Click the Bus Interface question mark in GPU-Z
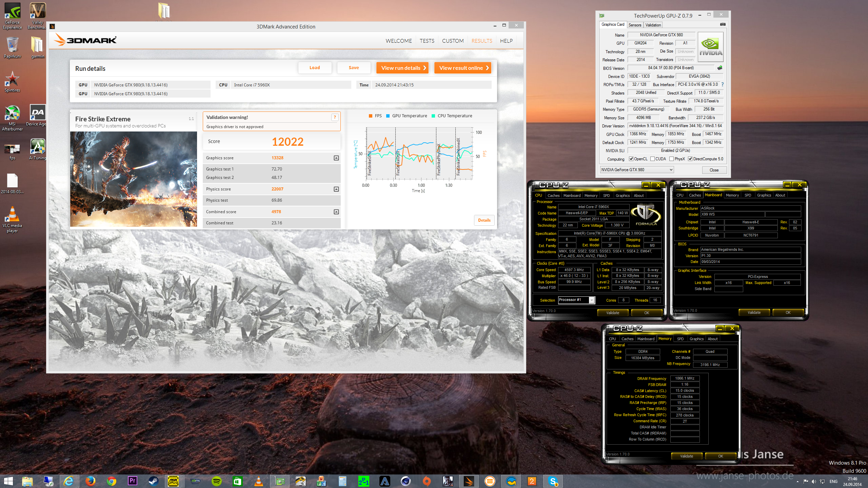 [722, 84]
